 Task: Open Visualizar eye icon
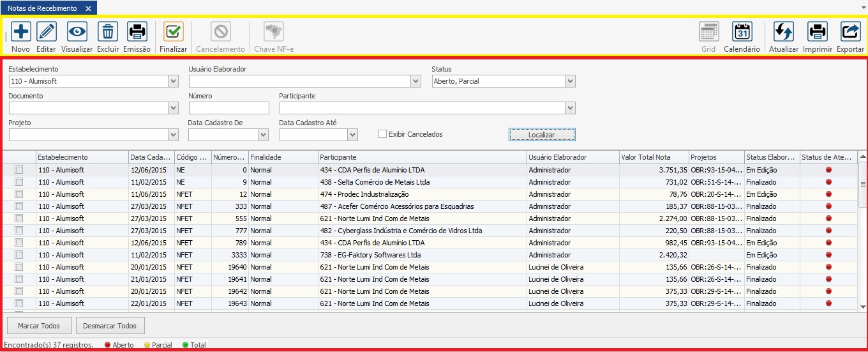77,31
